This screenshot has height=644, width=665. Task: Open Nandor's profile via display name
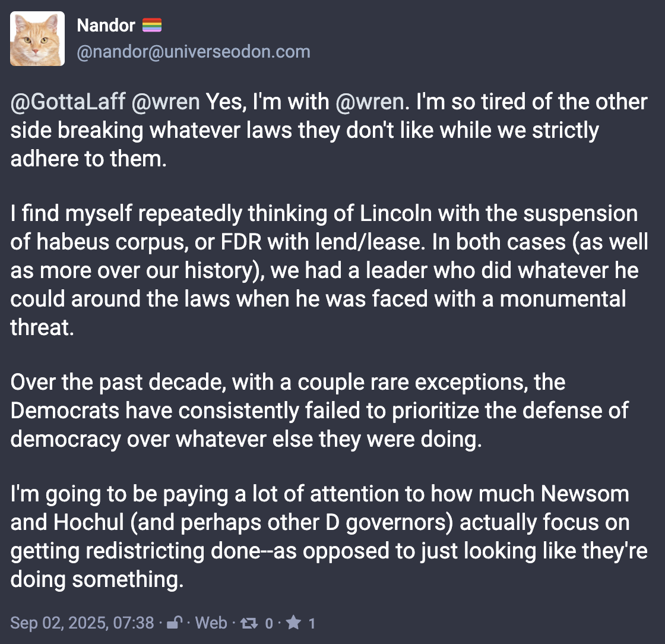[106, 26]
